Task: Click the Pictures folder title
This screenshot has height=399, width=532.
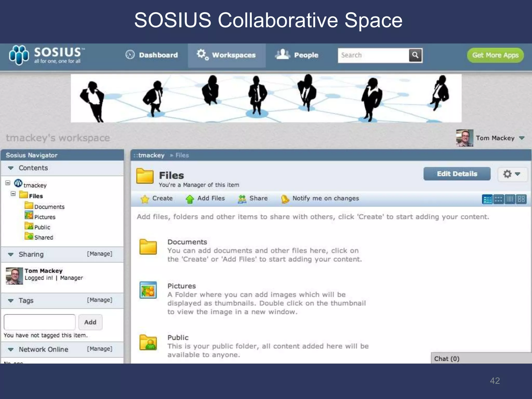Action: 182,286
